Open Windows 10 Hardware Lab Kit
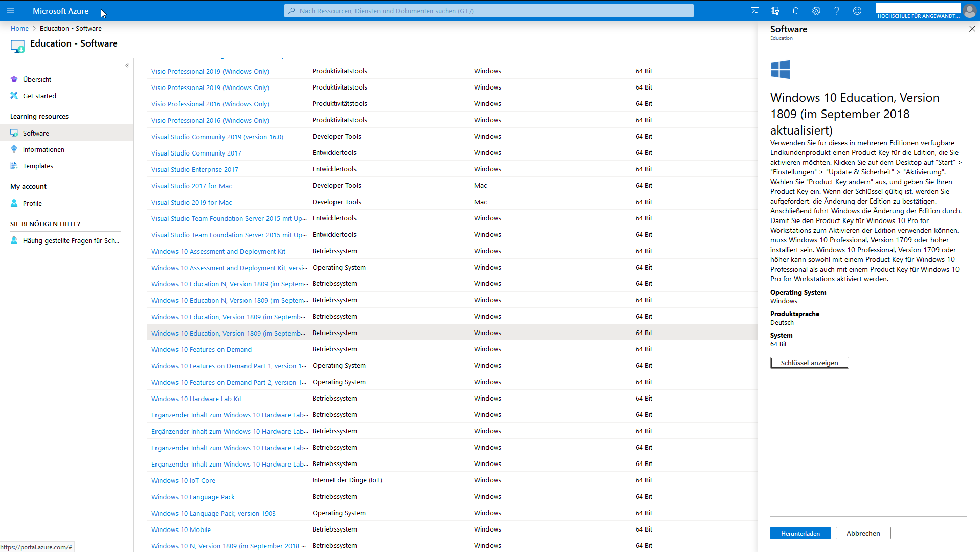 coord(196,399)
